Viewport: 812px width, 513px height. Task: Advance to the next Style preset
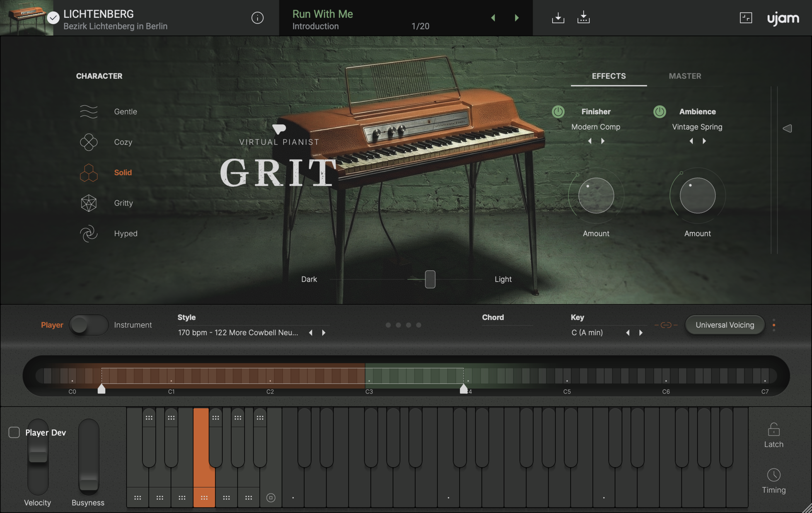324,332
